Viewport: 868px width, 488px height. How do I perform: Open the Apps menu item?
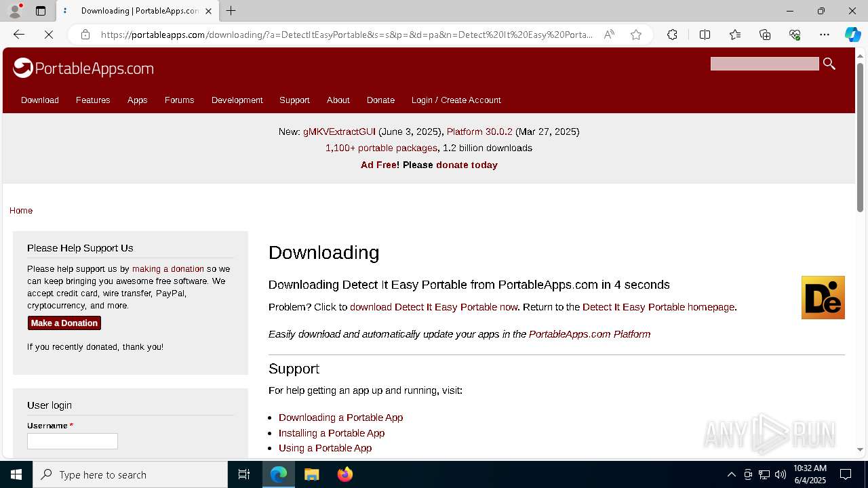point(137,100)
